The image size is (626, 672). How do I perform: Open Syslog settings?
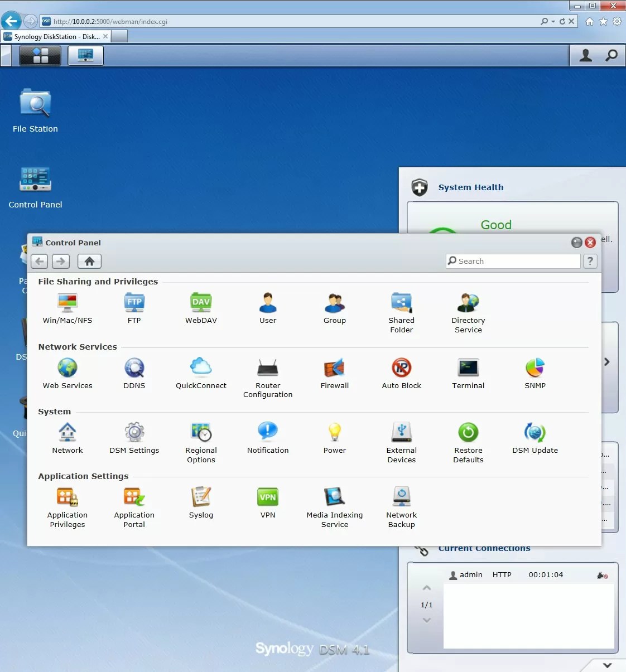201,502
